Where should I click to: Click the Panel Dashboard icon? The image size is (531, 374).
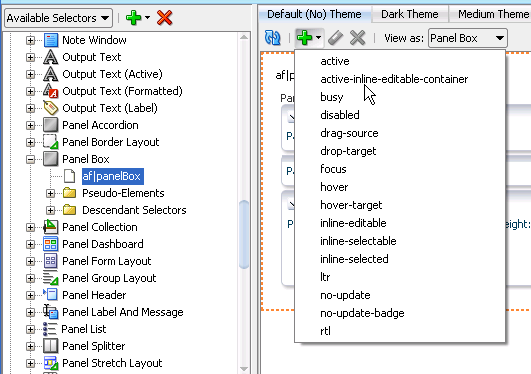(51, 244)
